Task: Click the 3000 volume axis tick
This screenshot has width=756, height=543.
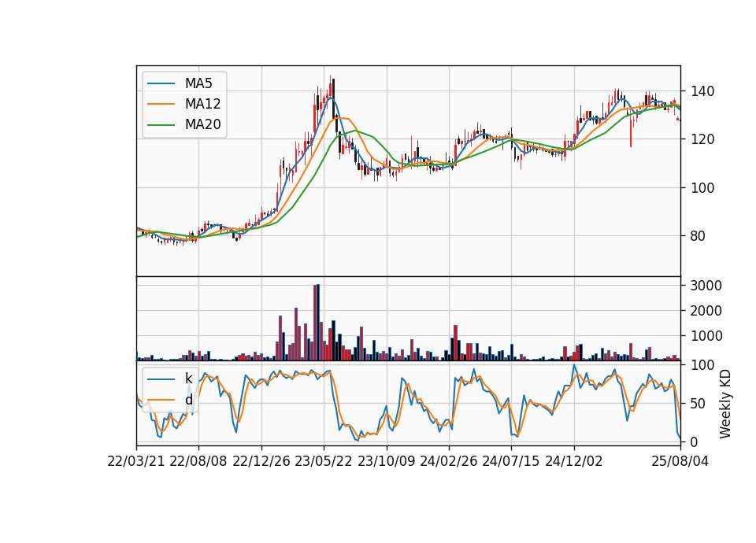Action: point(706,286)
